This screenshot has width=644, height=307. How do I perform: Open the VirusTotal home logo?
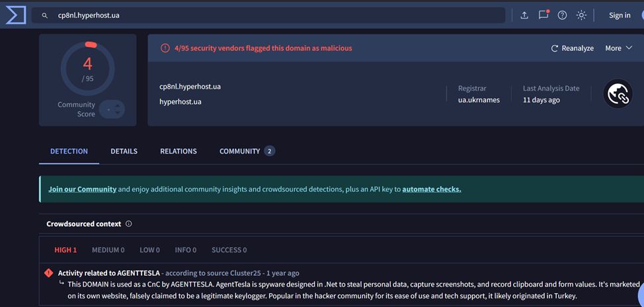(x=16, y=15)
